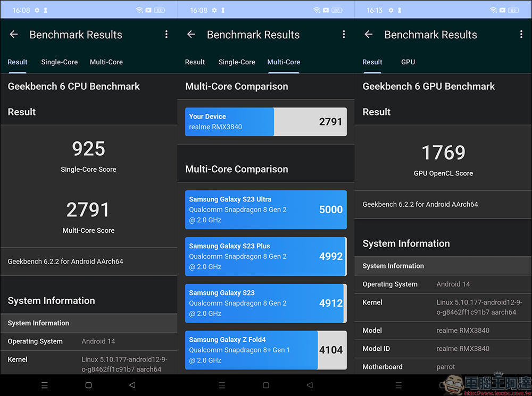The image size is (532, 396).
Task: Tap Your Device realme RMX3840 score bar
Action: click(266, 122)
